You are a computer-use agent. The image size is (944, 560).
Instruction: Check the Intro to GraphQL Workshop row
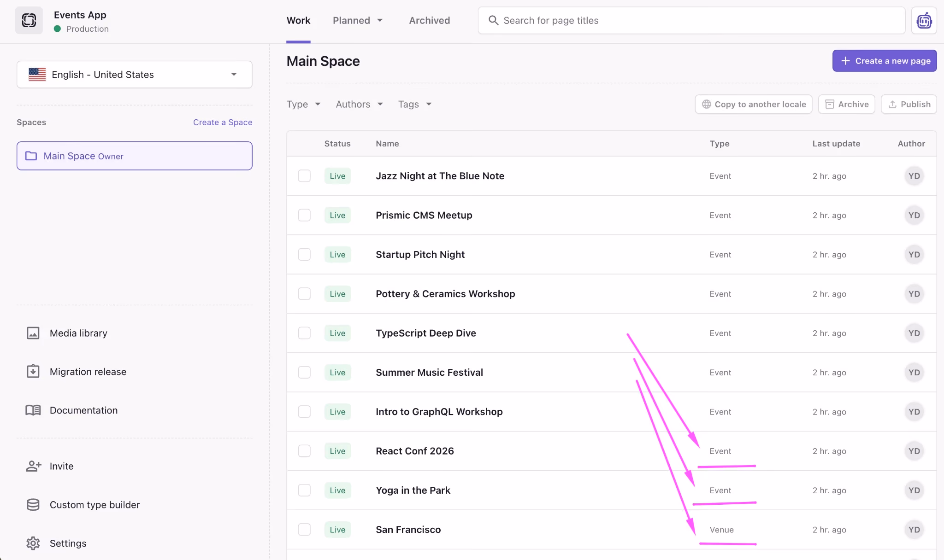pos(304,412)
